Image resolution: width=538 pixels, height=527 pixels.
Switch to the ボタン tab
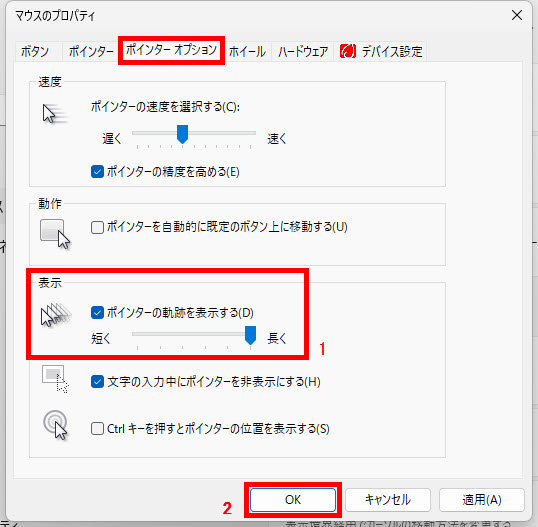coord(35,51)
